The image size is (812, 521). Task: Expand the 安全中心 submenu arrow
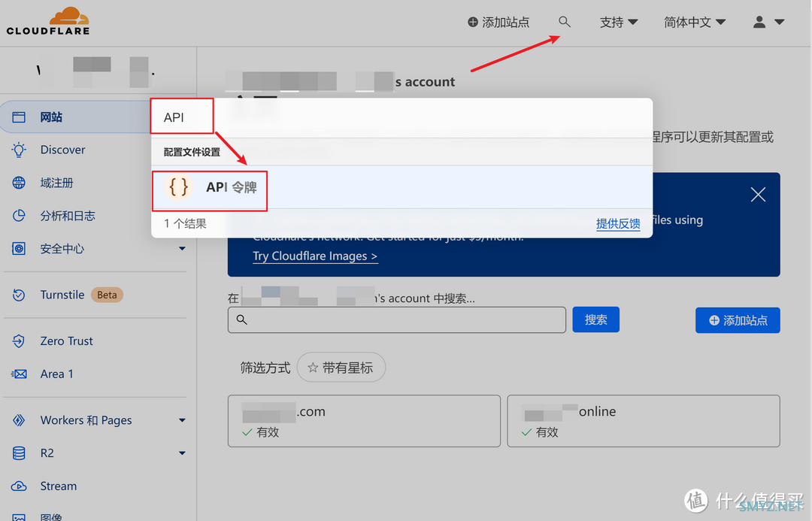point(182,249)
